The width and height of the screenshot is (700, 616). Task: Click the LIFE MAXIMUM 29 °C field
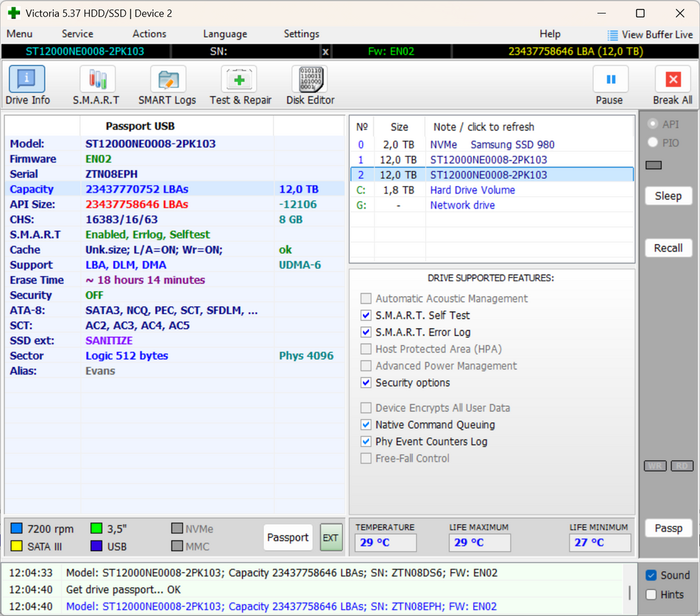(x=479, y=543)
